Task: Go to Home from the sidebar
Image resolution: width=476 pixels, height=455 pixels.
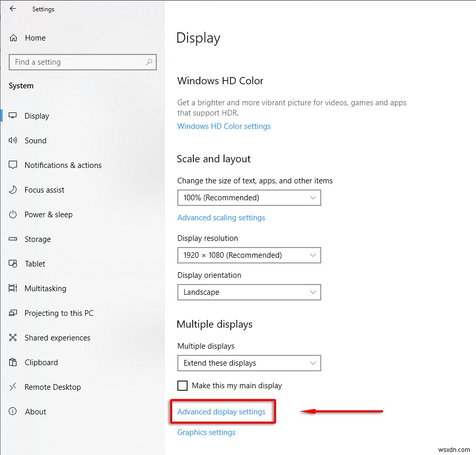Action: pyautogui.click(x=35, y=37)
